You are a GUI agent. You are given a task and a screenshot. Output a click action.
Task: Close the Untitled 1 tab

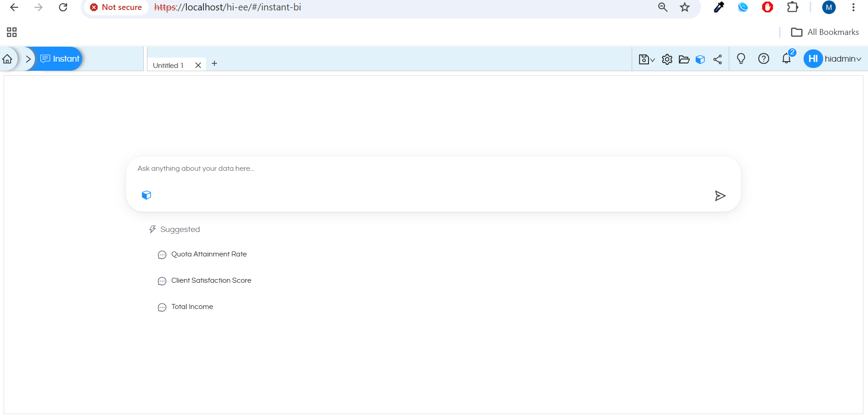(x=198, y=65)
